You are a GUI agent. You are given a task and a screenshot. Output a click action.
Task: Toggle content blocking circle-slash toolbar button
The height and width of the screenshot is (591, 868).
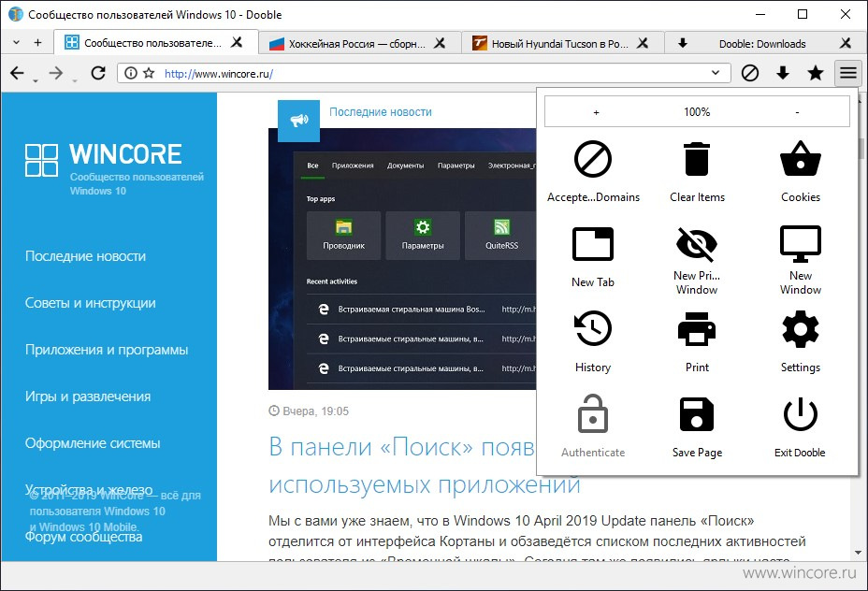(x=750, y=73)
